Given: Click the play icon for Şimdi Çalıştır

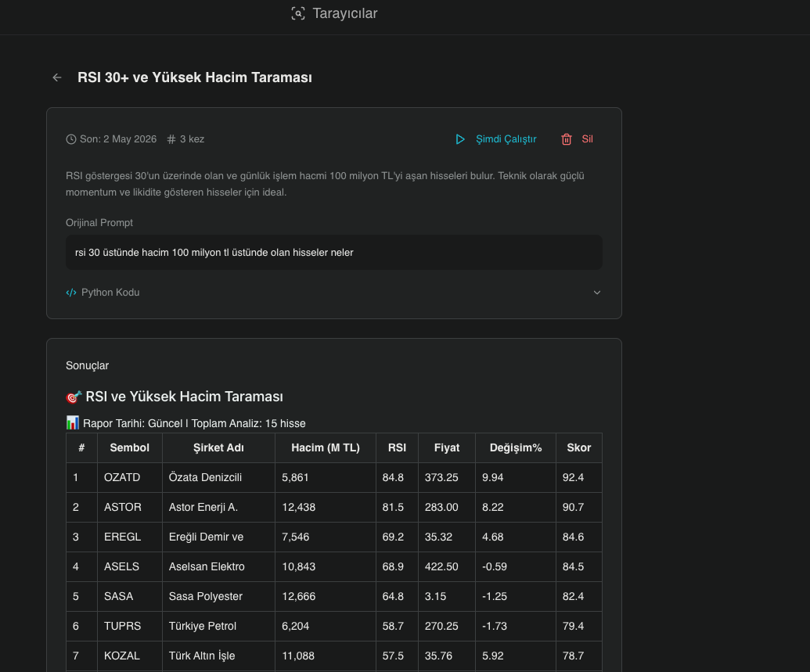Looking at the screenshot, I should pyautogui.click(x=459, y=139).
